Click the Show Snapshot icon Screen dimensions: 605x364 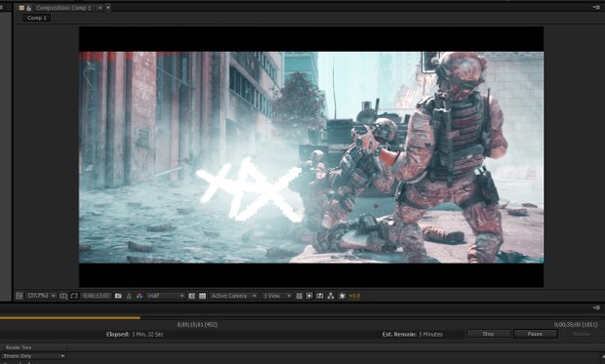[129, 296]
